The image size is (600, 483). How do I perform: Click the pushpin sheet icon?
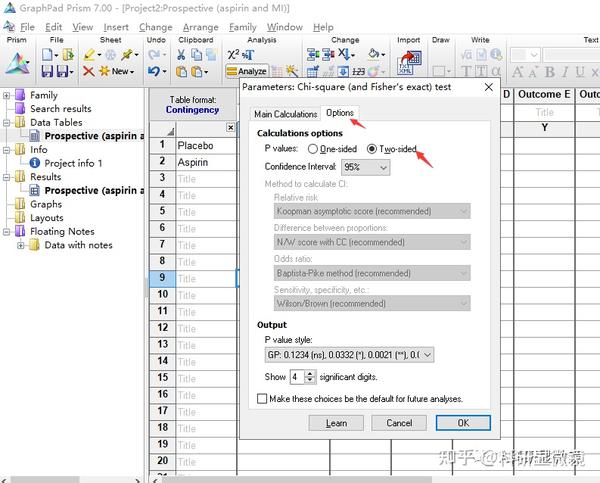[x=127, y=55]
